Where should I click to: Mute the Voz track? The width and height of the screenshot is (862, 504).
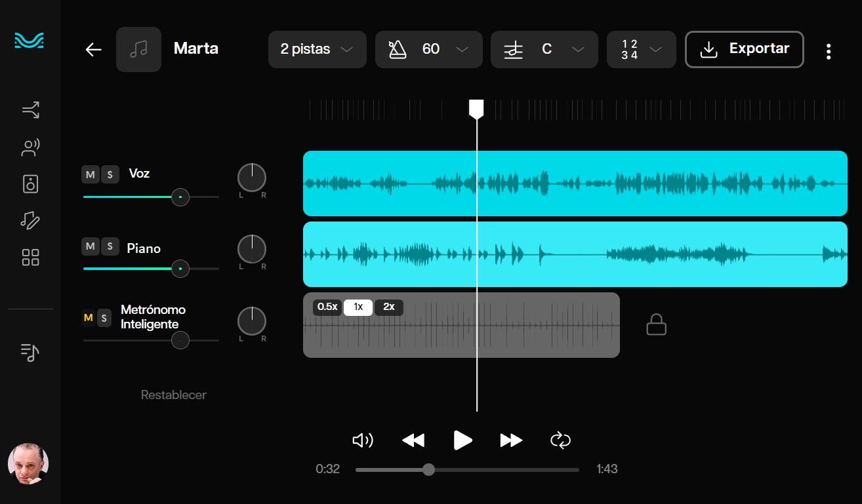point(91,174)
